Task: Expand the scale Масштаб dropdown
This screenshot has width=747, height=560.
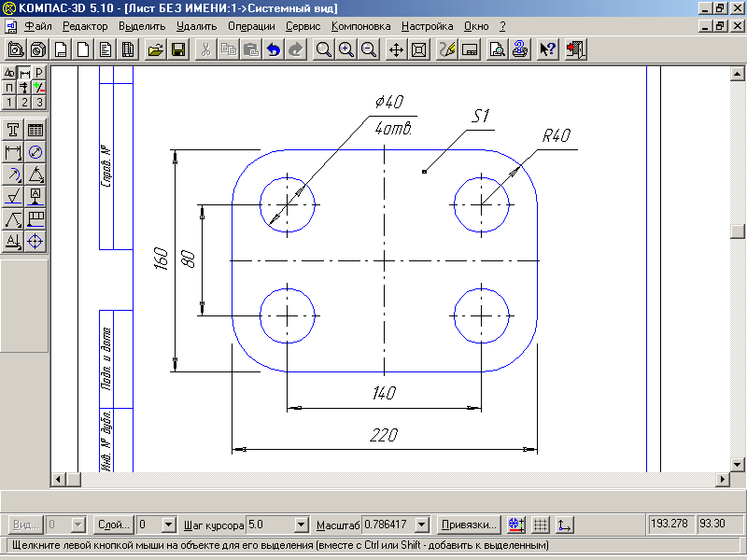Action: 422,525
